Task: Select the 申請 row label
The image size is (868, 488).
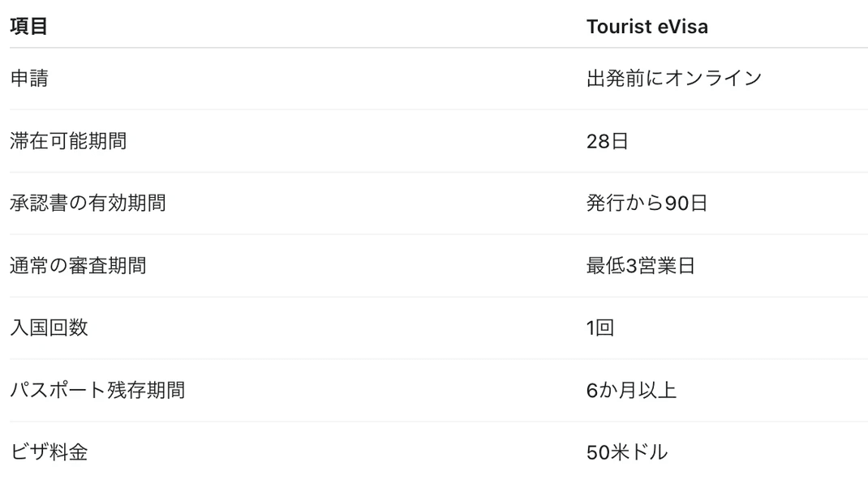Action: tap(29, 78)
